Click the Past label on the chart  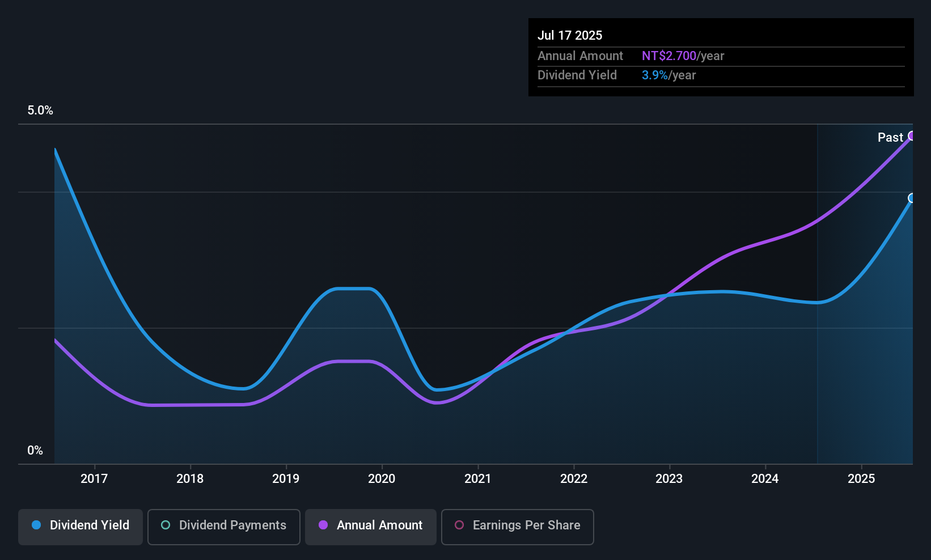[890, 137]
